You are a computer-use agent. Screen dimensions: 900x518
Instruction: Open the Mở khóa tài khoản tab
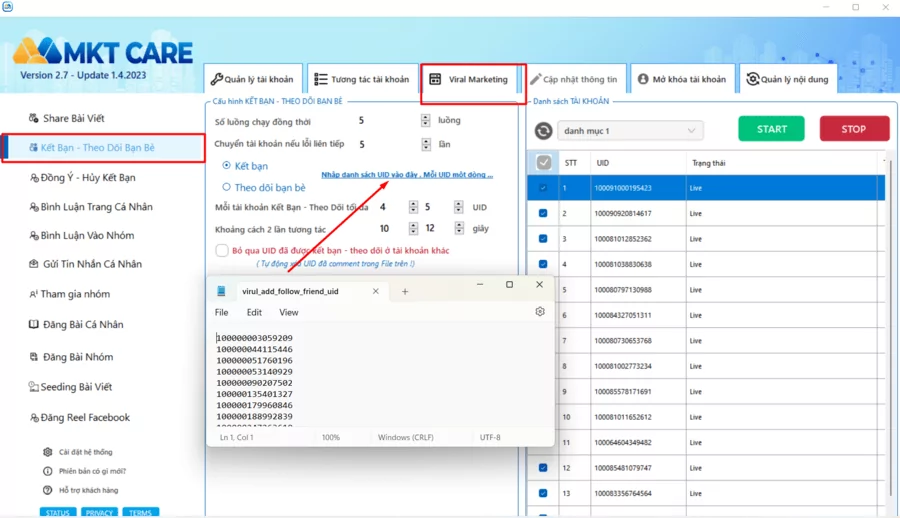(682, 79)
